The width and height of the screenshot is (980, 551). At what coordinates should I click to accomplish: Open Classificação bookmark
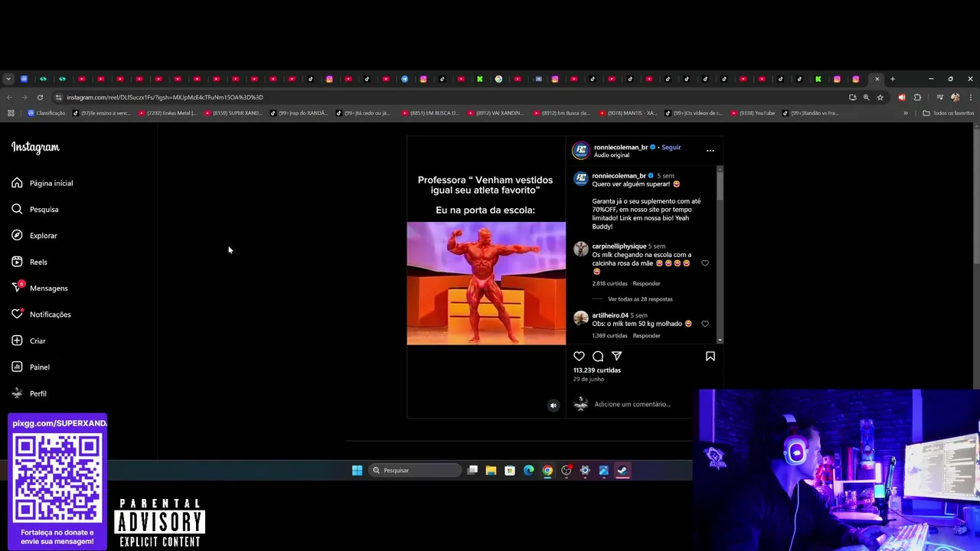[47, 113]
